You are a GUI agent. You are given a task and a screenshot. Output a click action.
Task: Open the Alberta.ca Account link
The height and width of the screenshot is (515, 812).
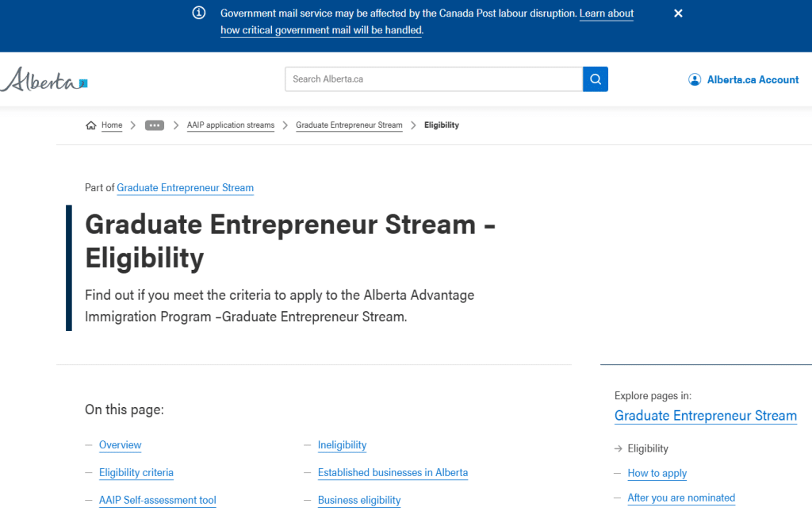[x=753, y=79]
